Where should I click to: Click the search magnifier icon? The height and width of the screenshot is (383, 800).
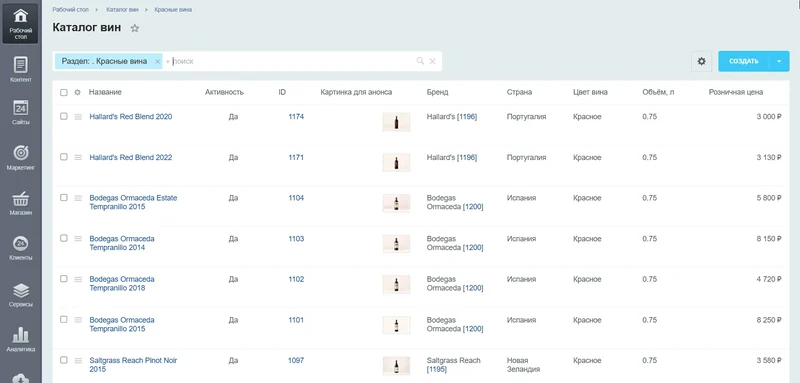[x=420, y=61]
